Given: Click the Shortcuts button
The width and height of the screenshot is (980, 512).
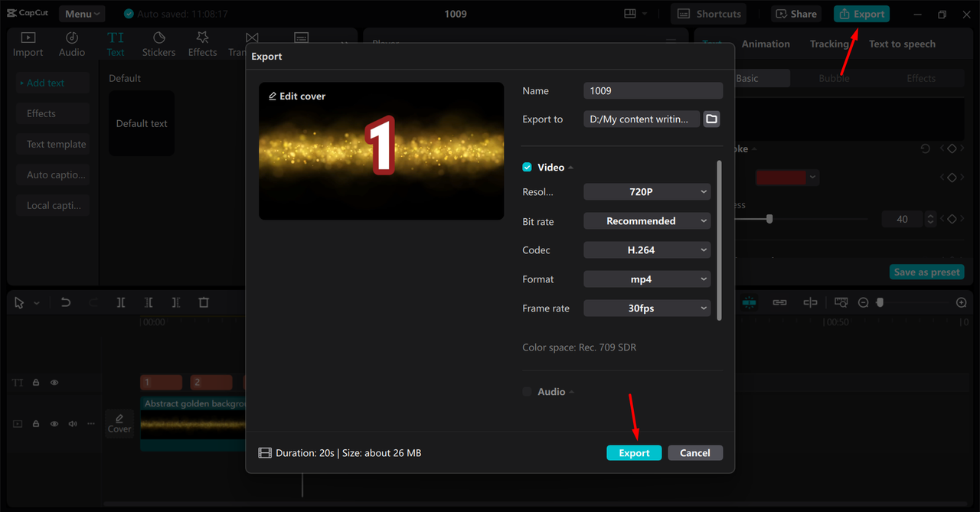Looking at the screenshot, I should click(708, 14).
